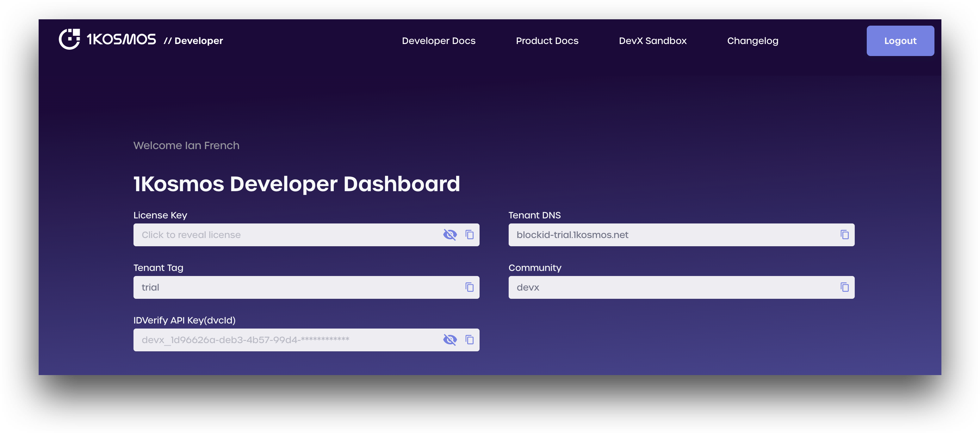
Task: Click the 1Kosmos Developer Dashboard heading
Action: pyautogui.click(x=297, y=184)
